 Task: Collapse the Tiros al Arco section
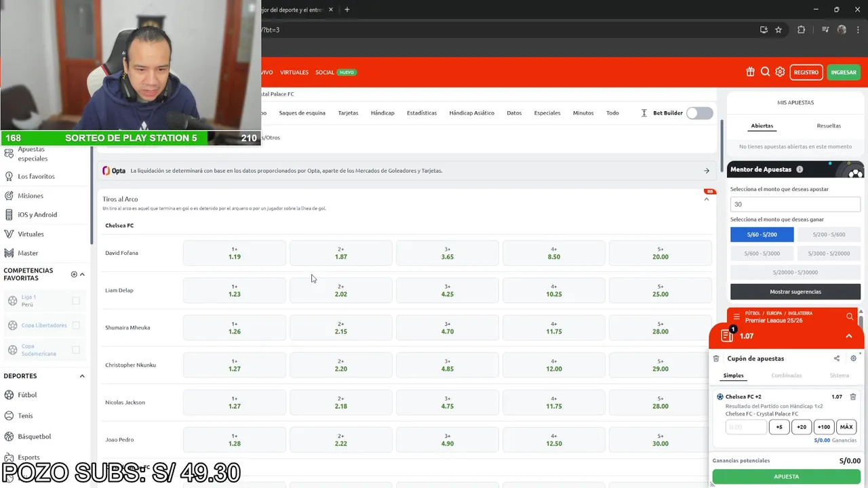706,199
